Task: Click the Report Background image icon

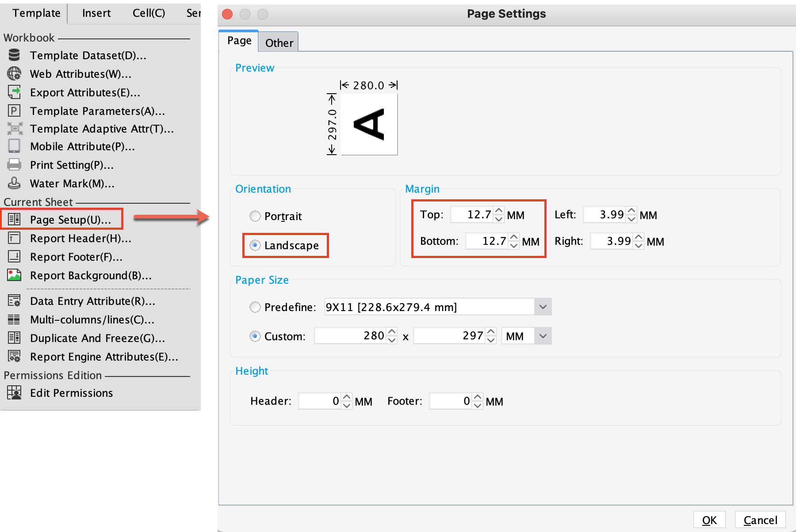Action: click(x=14, y=275)
